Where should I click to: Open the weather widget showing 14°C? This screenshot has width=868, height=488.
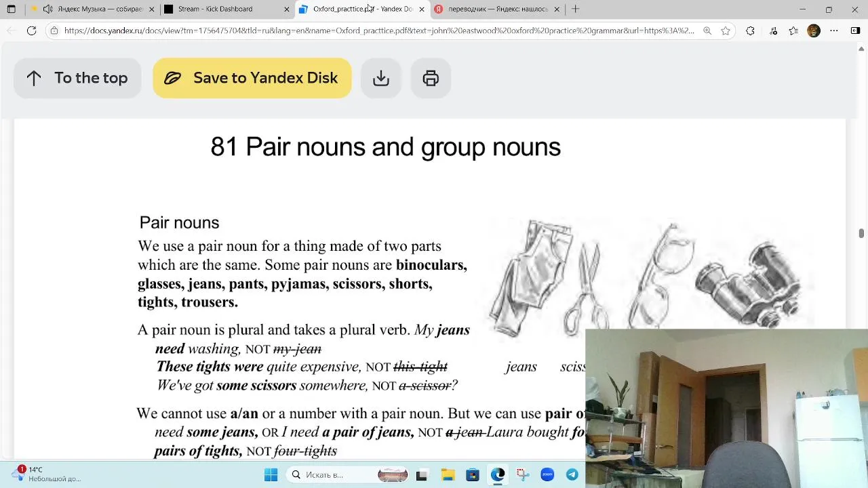coord(47,474)
